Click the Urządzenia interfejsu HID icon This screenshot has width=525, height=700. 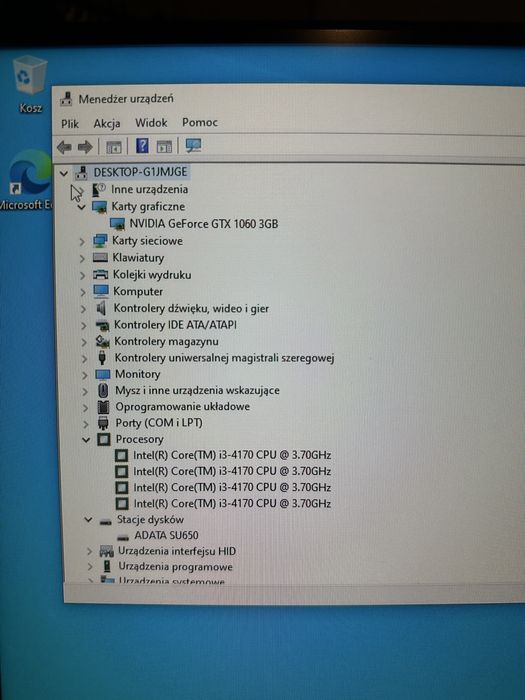pos(106,551)
